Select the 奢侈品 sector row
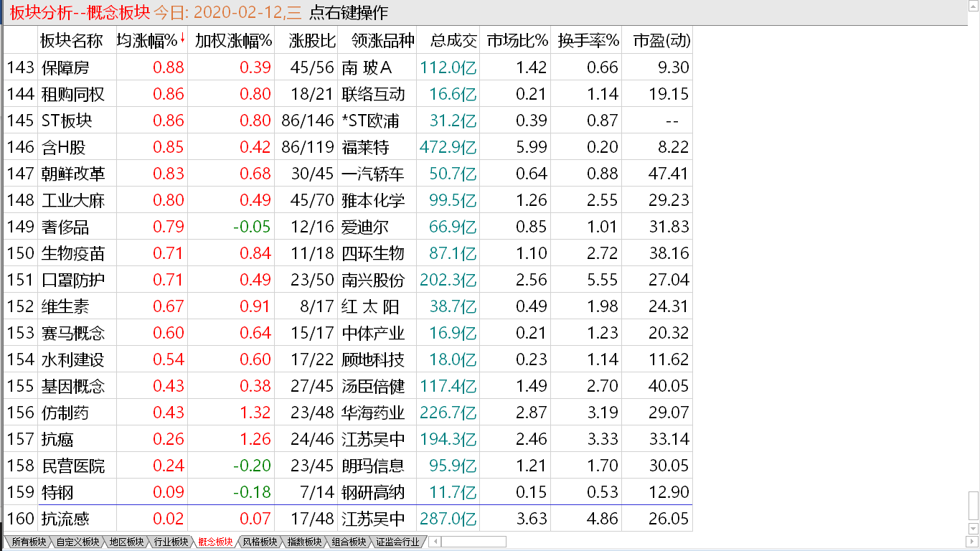The width and height of the screenshot is (980, 551). [x=348, y=227]
